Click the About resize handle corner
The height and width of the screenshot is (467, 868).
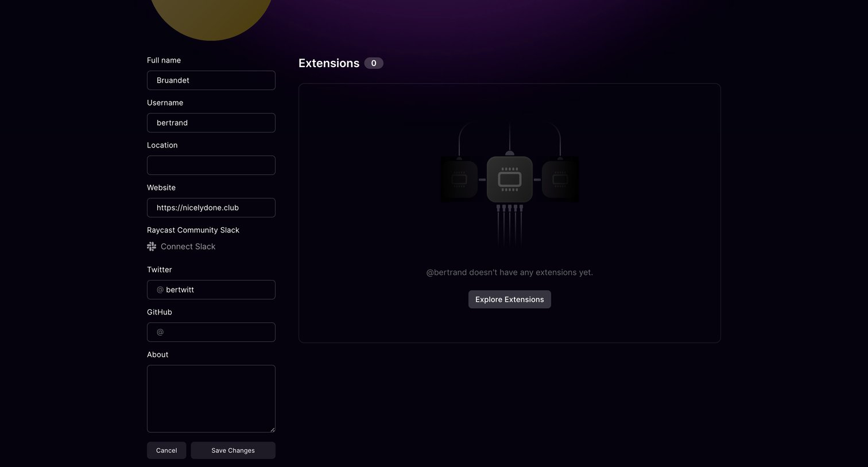(272, 429)
